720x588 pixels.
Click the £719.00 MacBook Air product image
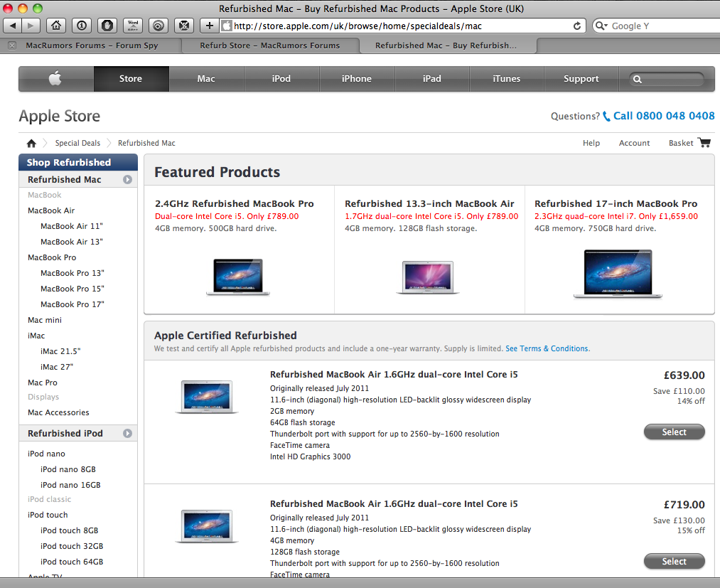207,526
